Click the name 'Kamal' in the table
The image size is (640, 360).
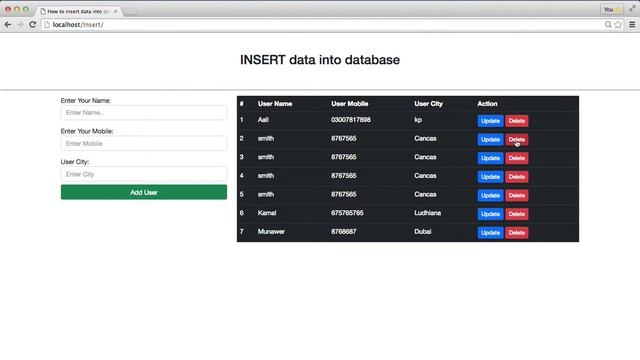point(267,213)
